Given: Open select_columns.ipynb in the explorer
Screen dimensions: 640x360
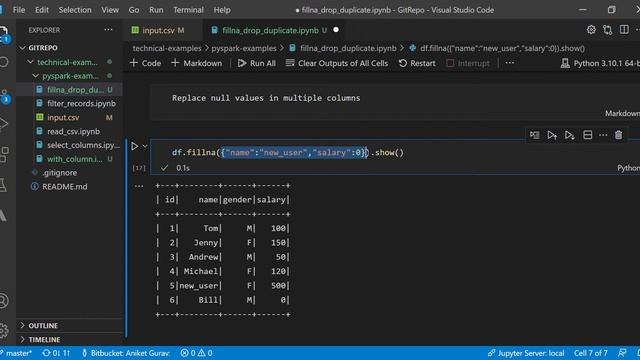Looking at the screenshot, I should click(83, 145).
